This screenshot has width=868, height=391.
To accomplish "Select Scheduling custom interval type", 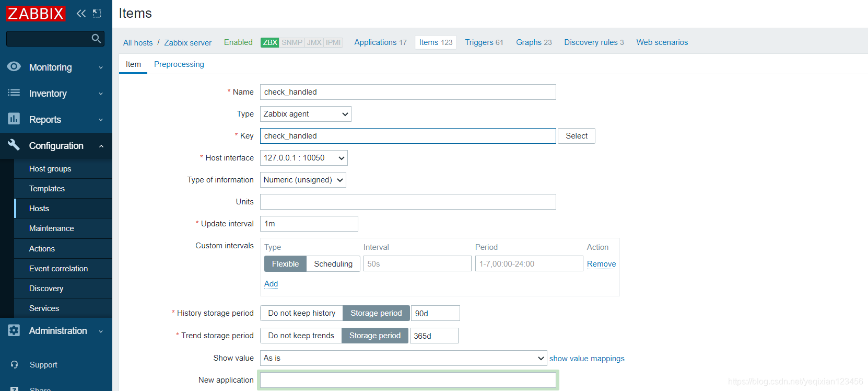I will [x=333, y=263].
